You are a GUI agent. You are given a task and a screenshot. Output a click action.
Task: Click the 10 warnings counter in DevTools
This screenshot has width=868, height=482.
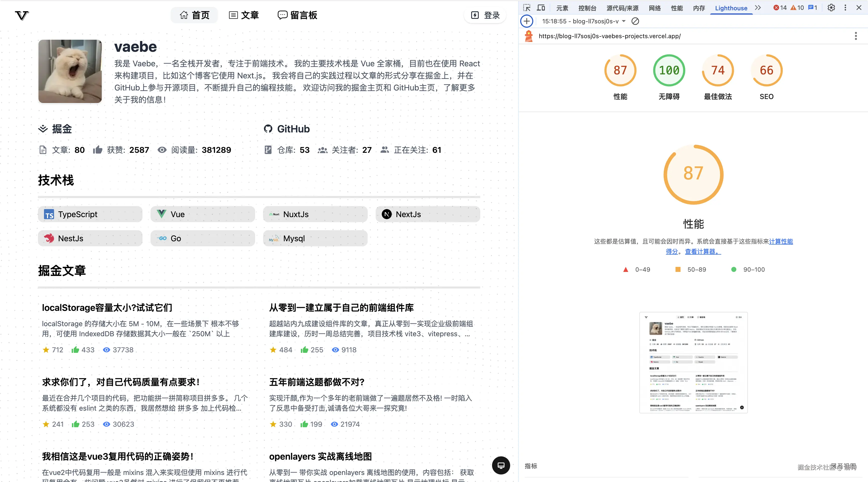797,8
